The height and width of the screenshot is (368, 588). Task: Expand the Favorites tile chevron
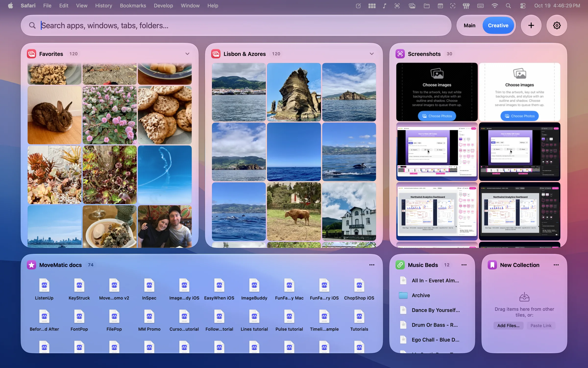[x=187, y=54]
